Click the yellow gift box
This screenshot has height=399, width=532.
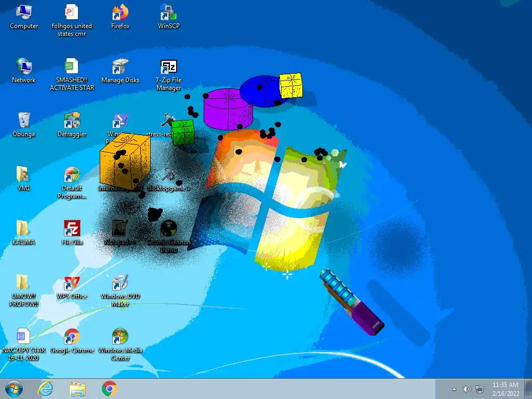291,86
